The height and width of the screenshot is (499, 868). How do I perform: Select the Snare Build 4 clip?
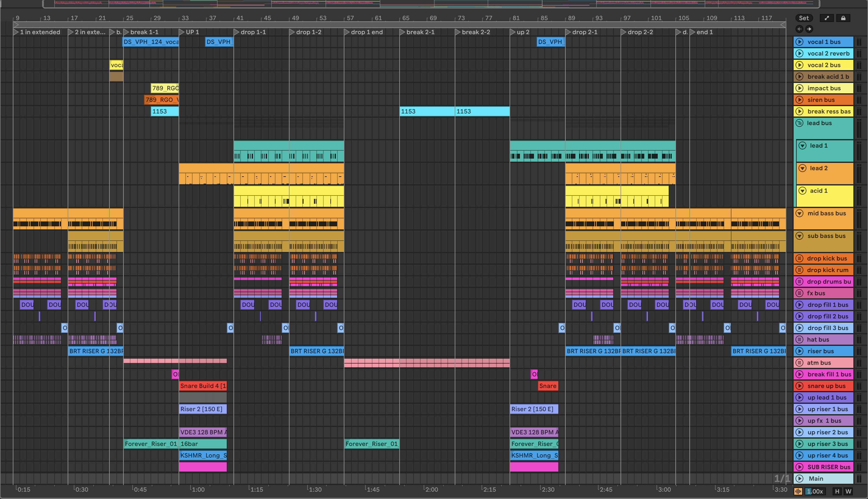202,386
